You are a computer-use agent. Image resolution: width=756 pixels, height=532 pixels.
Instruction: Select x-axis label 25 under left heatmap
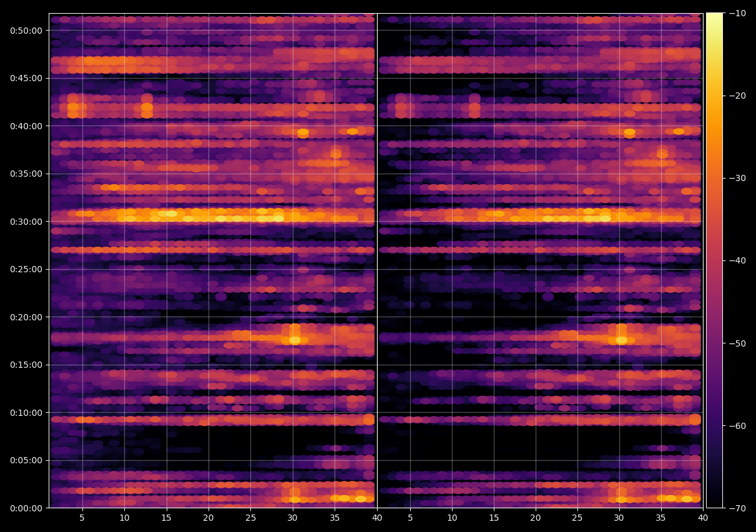click(x=250, y=518)
